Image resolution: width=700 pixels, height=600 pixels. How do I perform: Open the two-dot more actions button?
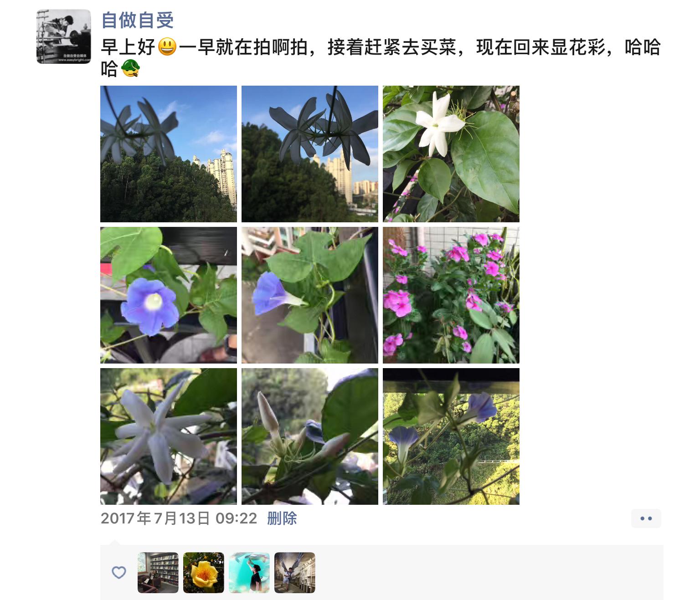pos(646,518)
